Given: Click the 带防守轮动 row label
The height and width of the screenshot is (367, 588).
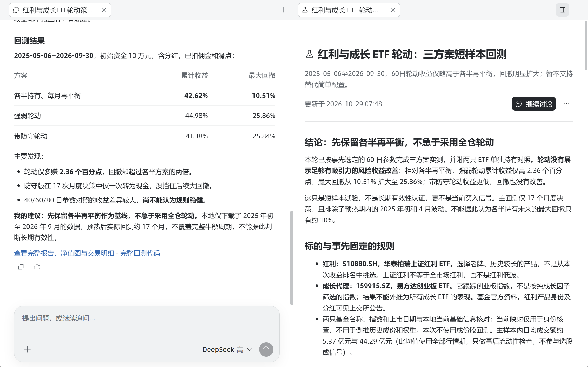Looking at the screenshot, I should (31, 136).
